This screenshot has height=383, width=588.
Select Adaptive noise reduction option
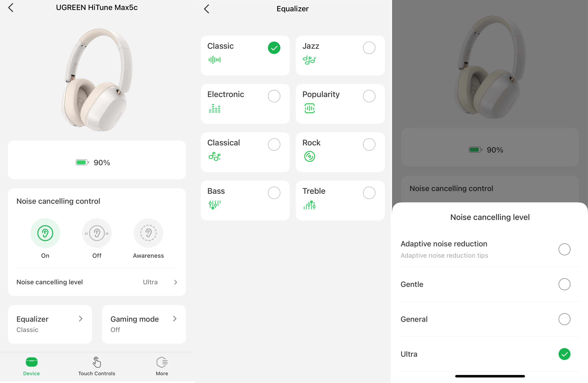[564, 249]
